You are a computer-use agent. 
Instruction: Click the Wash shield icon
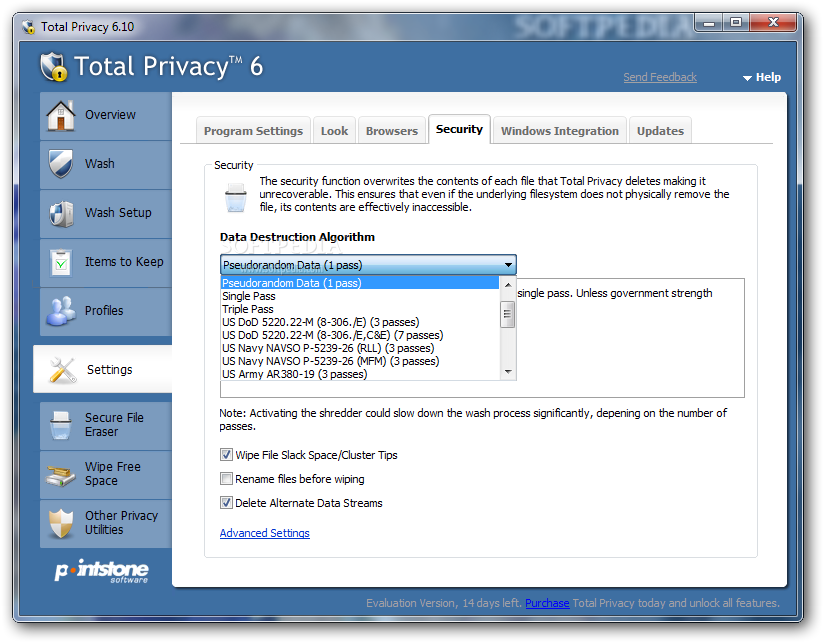61,164
